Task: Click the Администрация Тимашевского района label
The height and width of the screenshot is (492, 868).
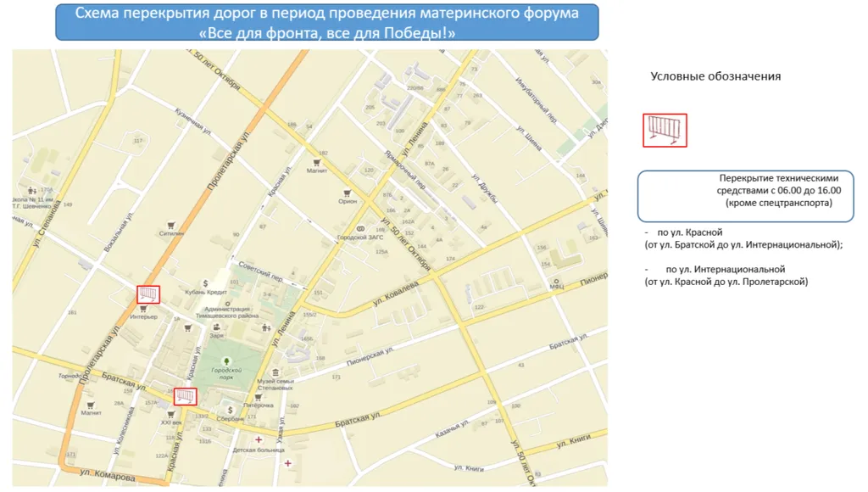Action: (226, 312)
